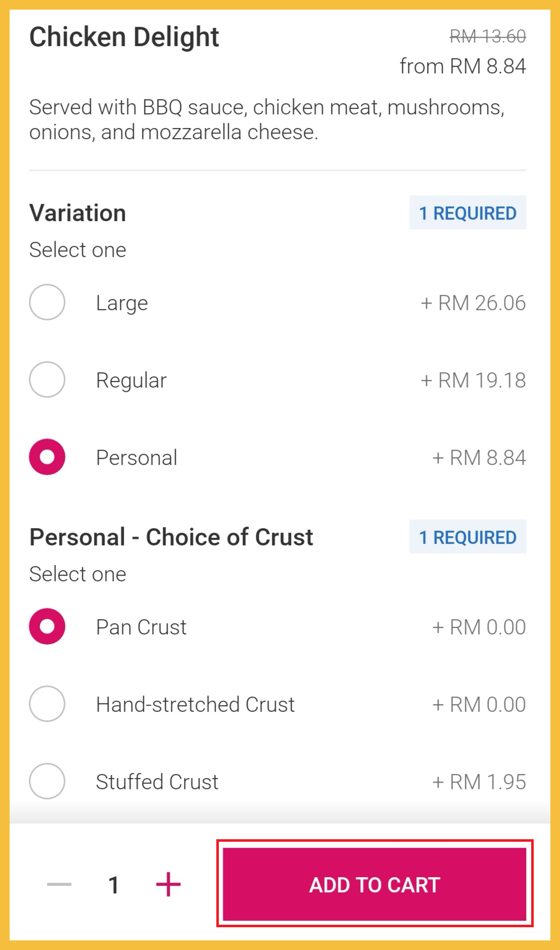Click the Variation 1 REQUIRED badge

pos(468,213)
